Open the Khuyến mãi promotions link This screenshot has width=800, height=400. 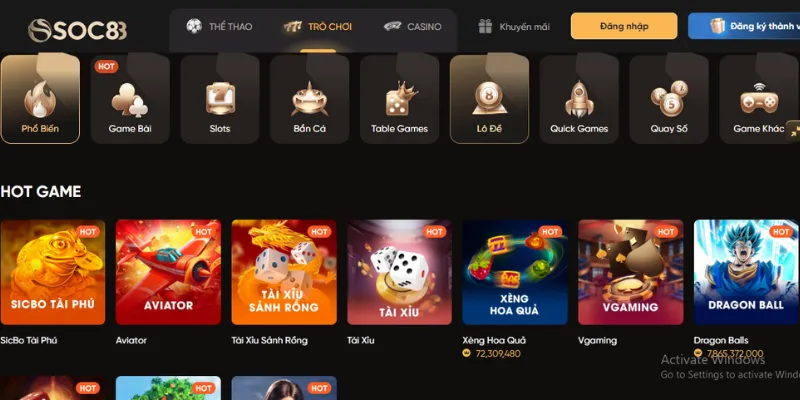point(514,27)
